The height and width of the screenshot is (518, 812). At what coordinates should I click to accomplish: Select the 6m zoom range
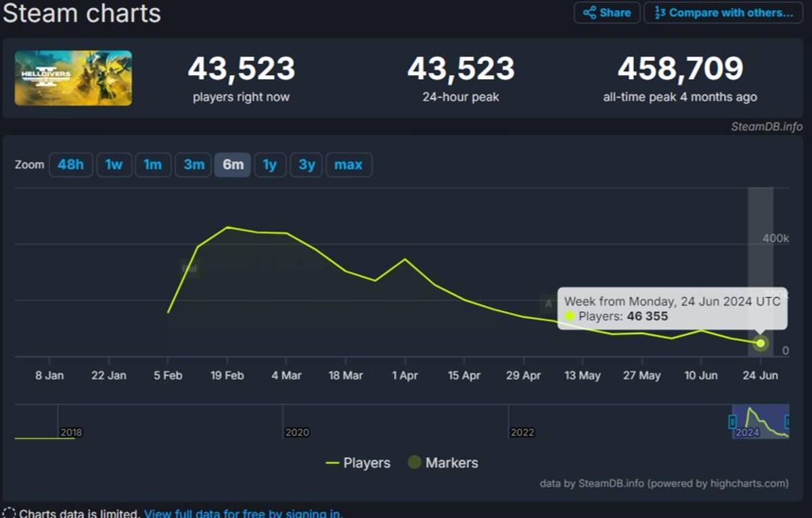tap(233, 164)
